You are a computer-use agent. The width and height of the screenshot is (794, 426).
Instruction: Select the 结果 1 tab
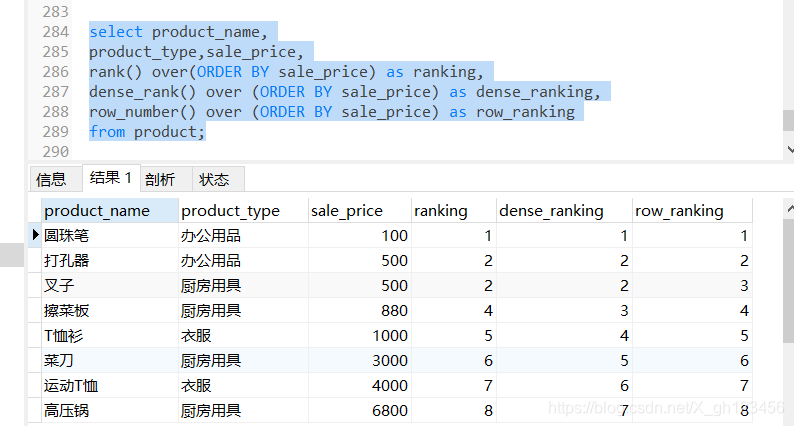(110, 178)
